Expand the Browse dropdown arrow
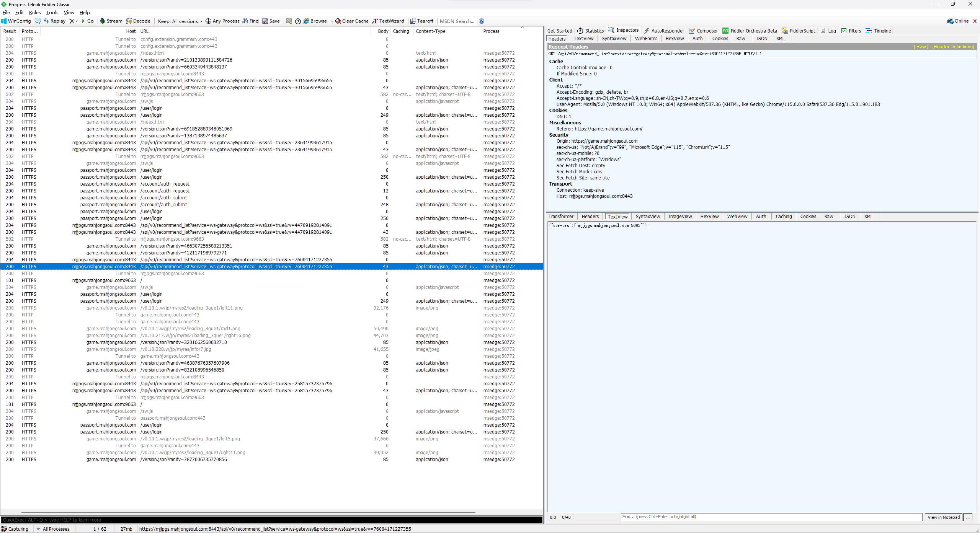 [x=332, y=21]
